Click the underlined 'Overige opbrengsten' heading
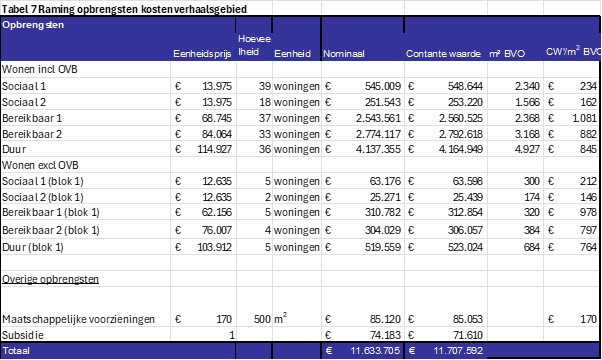602x360 pixels. (50, 279)
